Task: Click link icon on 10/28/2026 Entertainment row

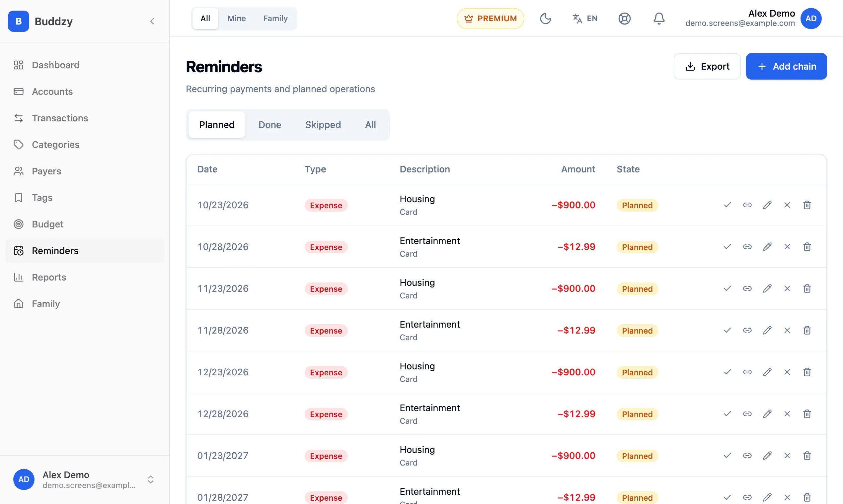Action: tap(747, 247)
